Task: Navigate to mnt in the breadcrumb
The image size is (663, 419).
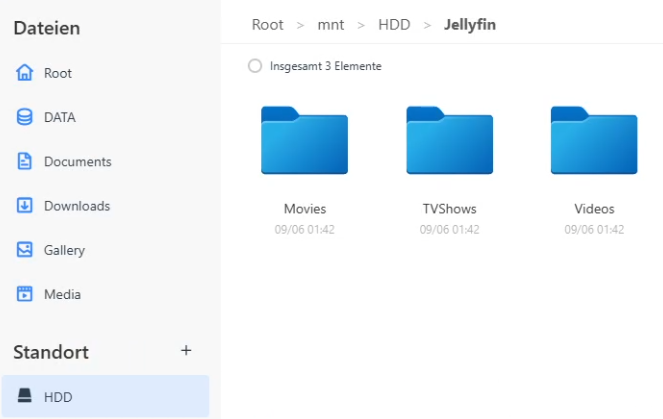Action: 331,25
